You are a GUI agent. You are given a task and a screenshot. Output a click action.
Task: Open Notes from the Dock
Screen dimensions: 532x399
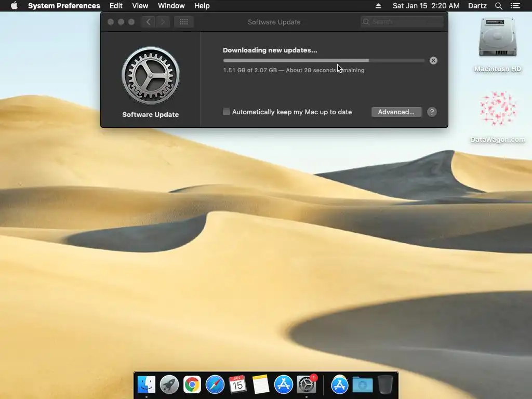point(261,384)
